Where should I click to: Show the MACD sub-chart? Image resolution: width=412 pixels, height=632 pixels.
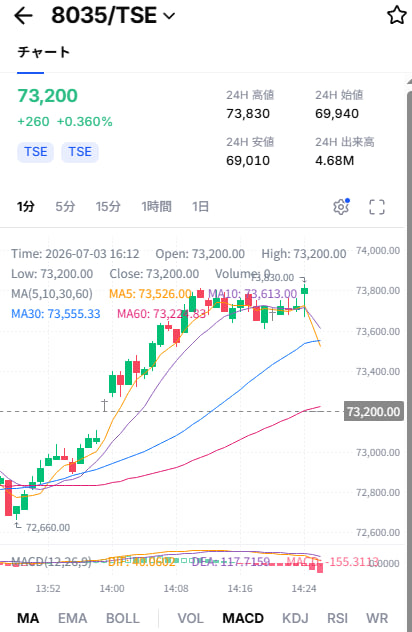[x=243, y=618]
